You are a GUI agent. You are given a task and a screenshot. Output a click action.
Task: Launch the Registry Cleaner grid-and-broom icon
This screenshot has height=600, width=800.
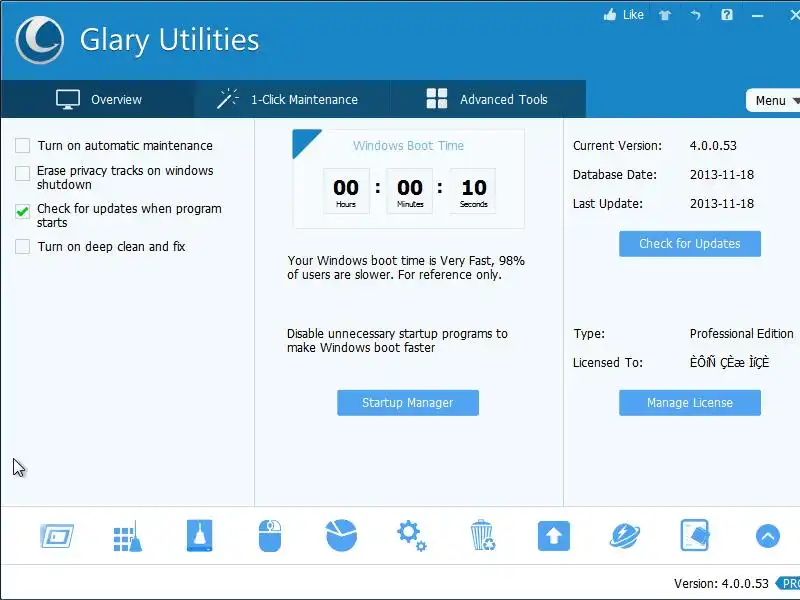[128, 536]
